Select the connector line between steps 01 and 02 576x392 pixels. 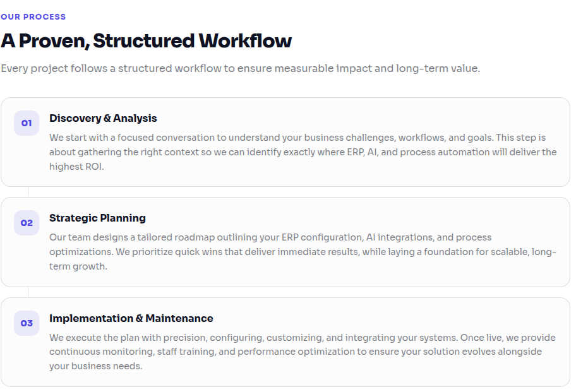coord(28,192)
